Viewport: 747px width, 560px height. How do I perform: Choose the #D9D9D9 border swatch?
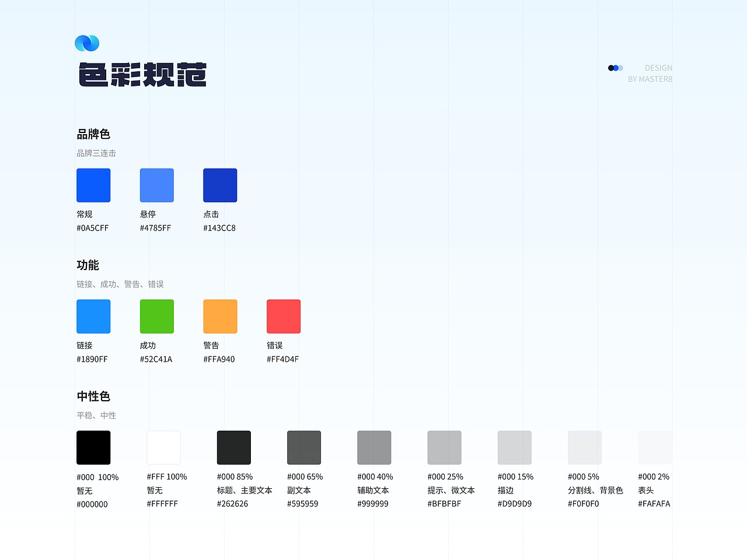pos(515,448)
